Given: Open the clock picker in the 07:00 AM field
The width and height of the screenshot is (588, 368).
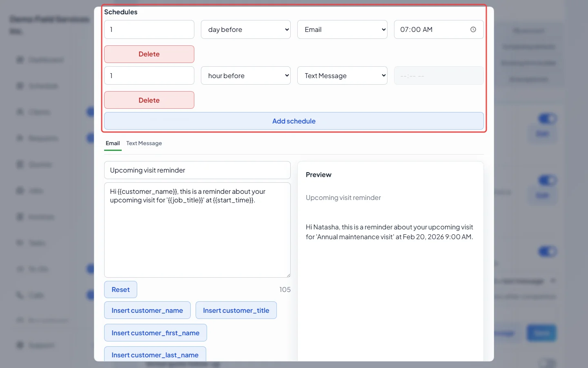Looking at the screenshot, I should pos(473,29).
